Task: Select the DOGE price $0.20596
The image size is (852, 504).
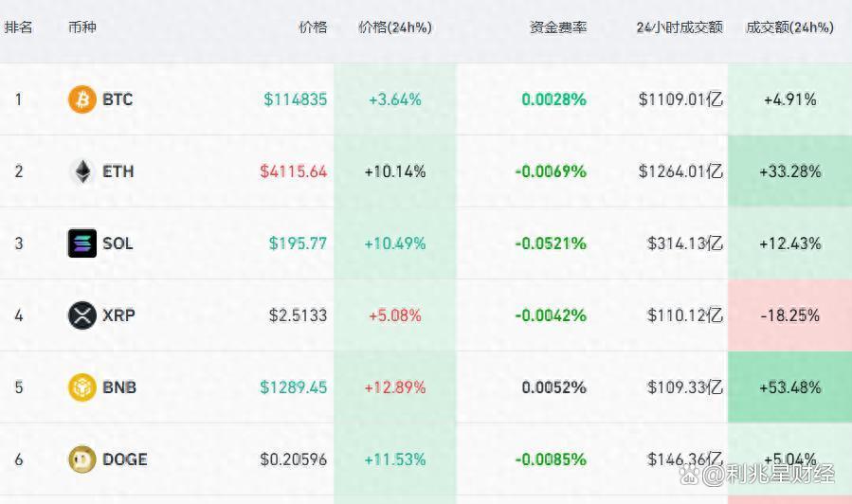Action: pyautogui.click(x=294, y=459)
